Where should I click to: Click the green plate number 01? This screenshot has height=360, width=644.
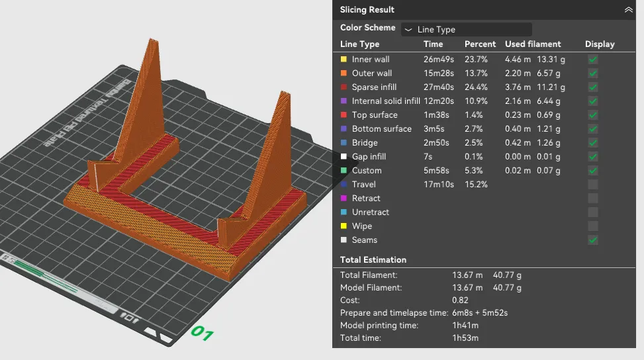point(202,333)
